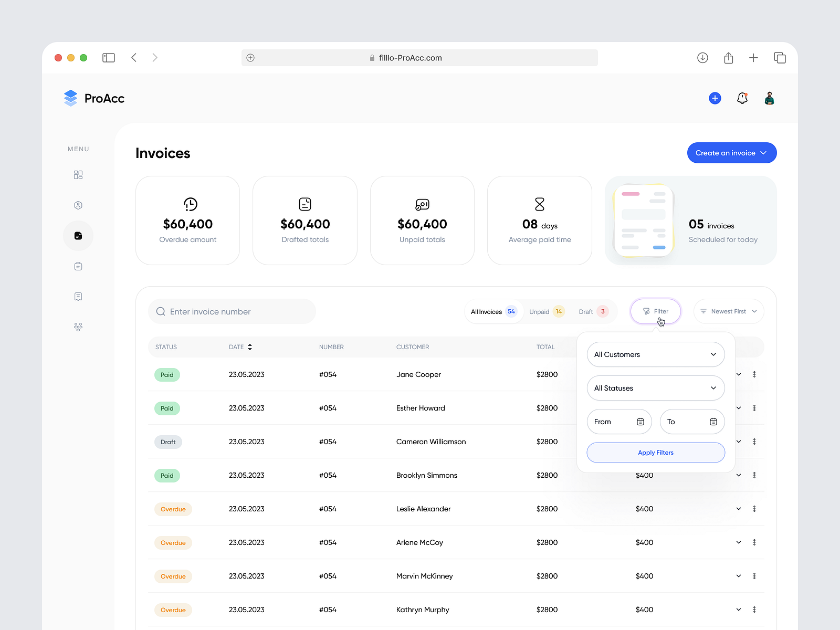Image resolution: width=840 pixels, height=630 pixels.
Task: Open the calendar picker in the From field
Action: 640,421
